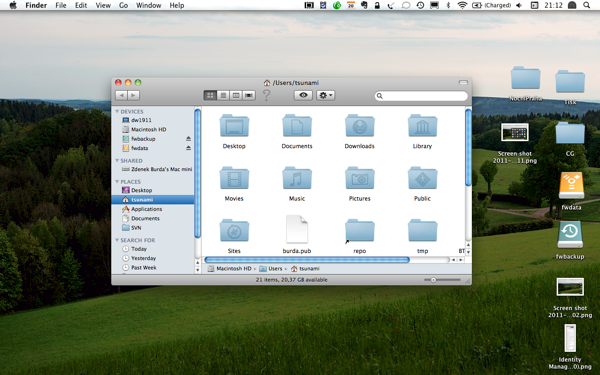Select the Music folder icon
600x375 pixels.
(x=297, y=178)
